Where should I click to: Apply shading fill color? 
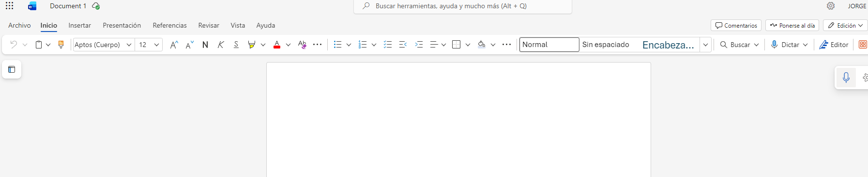tap(481, 45)
